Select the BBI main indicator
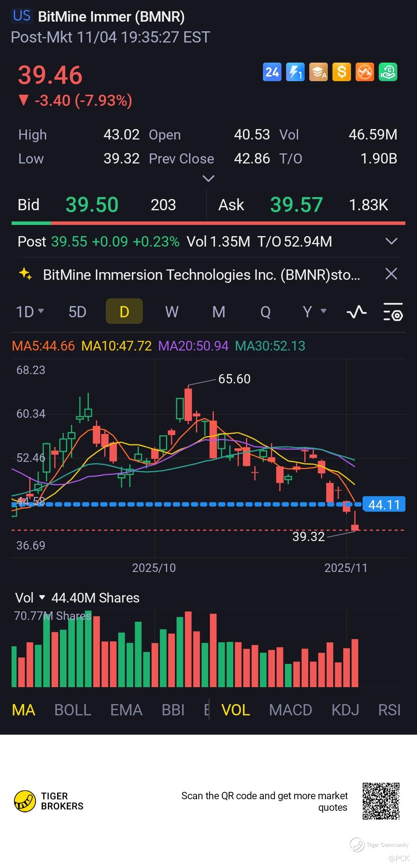 (173, 710)
